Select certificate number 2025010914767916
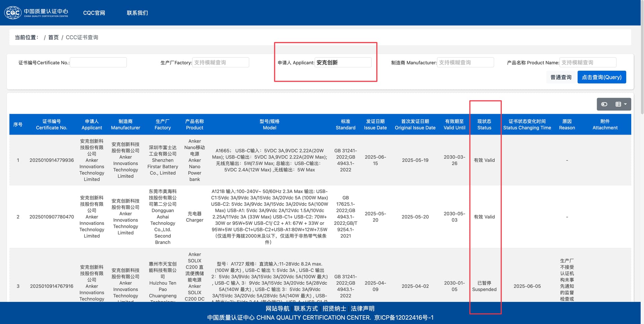This screenshot has width=644, height=324. [x=52, y=286]
